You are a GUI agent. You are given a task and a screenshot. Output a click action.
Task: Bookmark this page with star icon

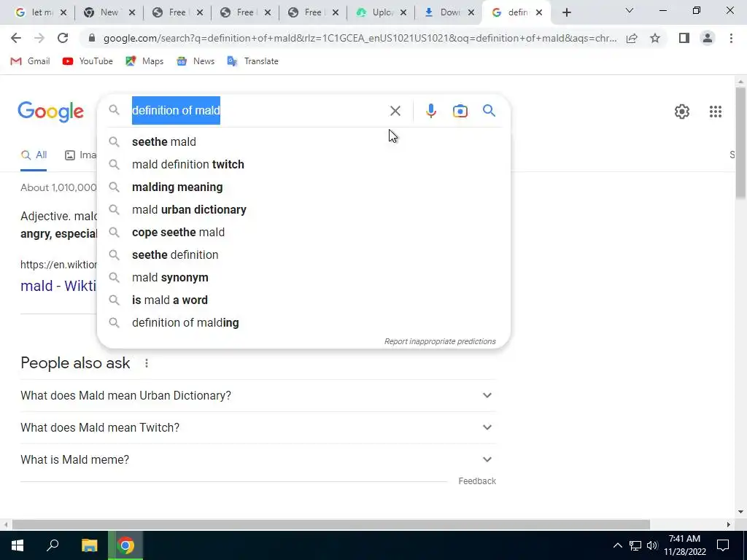click(655, 38)
